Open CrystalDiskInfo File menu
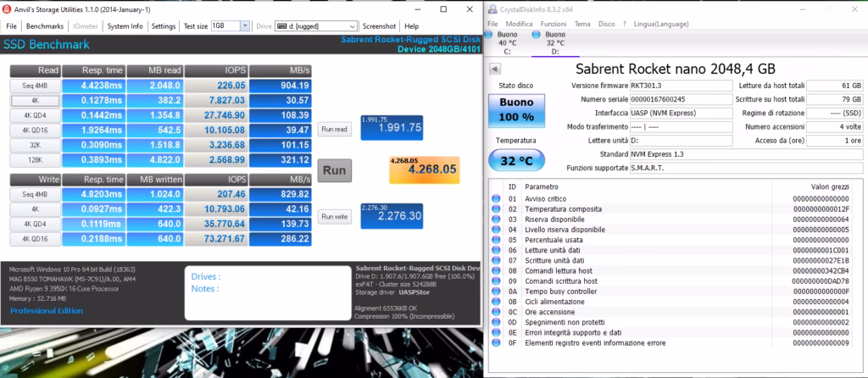This screenshot has width=868, height=378. (492, 24)
